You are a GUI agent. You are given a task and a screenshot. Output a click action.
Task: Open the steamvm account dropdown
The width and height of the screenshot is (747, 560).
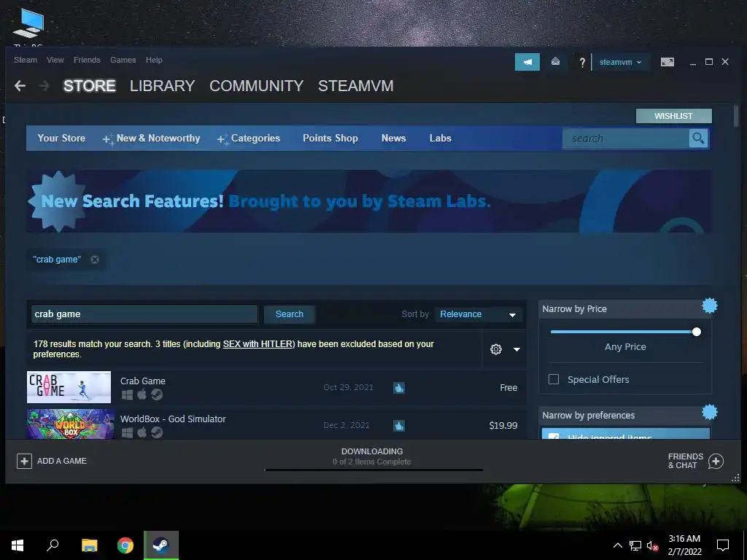[x=620, y=63]
